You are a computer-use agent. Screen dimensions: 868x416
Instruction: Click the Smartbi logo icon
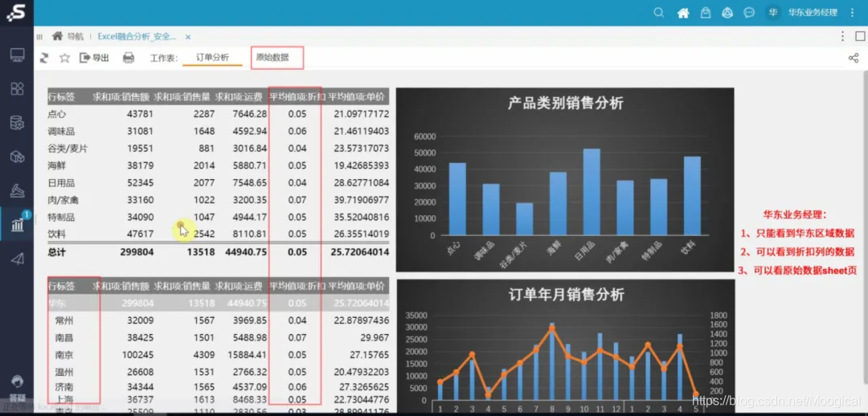(x=16, y=12)
